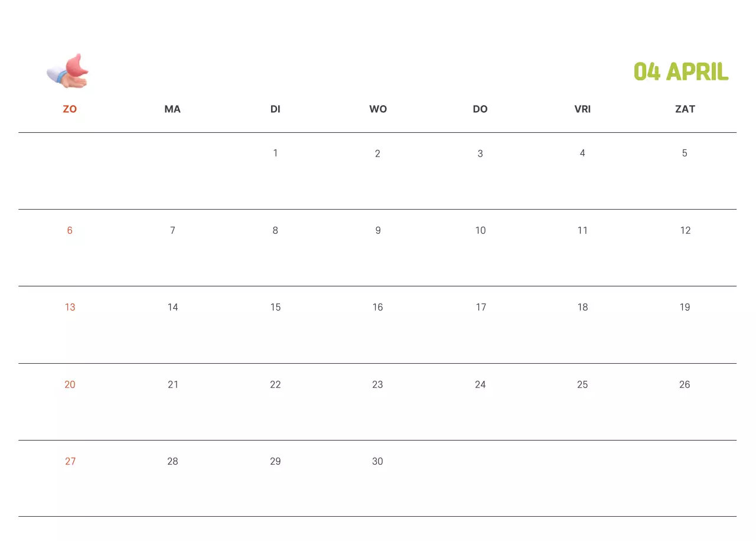Select April 1 date cell
The image size is (756, 541).
(275, 154)
